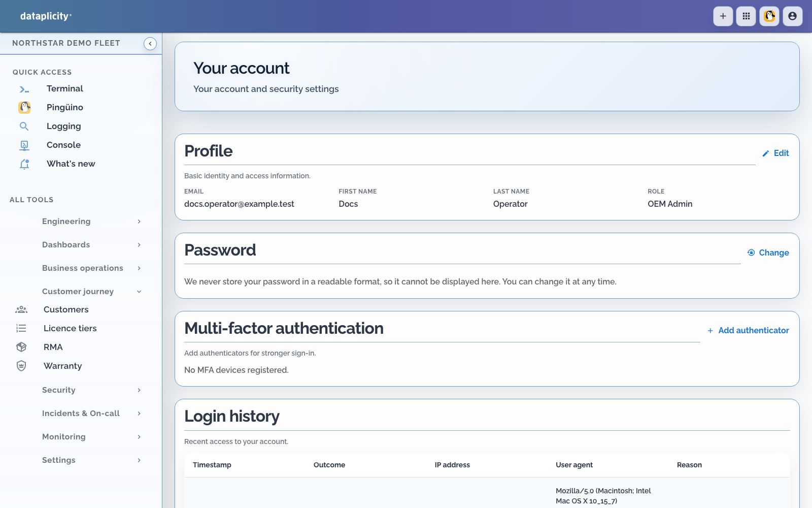The image size is (812, 508).
Task: Go to Warranty page
Action: [x=63, y=366]
